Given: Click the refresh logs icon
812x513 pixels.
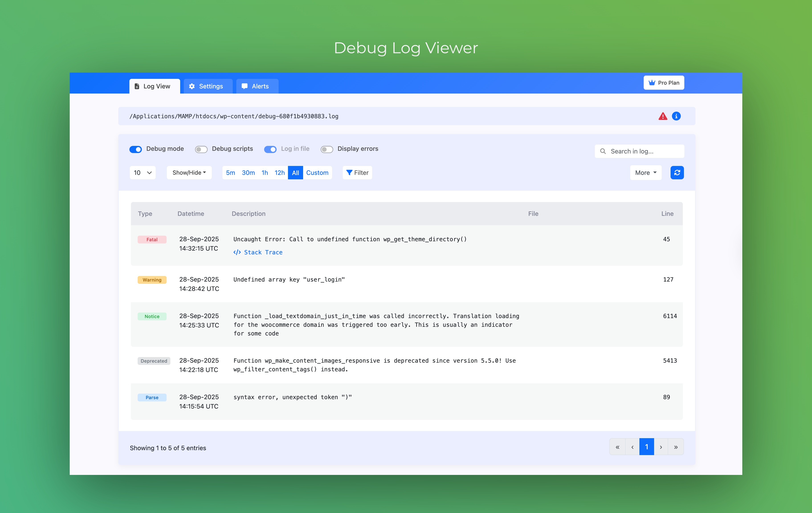Looking at the screenshot, I should pyautogui.click(x=677, y=172).
